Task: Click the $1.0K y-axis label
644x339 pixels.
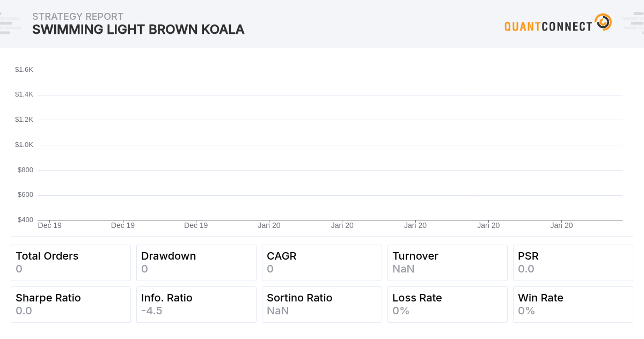Action: click(24, 145)
